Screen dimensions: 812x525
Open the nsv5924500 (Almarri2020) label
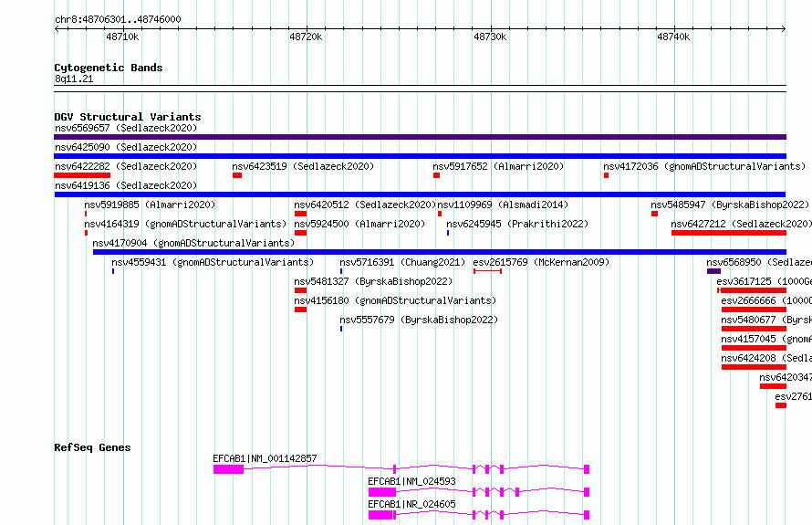tap(359, 224)
